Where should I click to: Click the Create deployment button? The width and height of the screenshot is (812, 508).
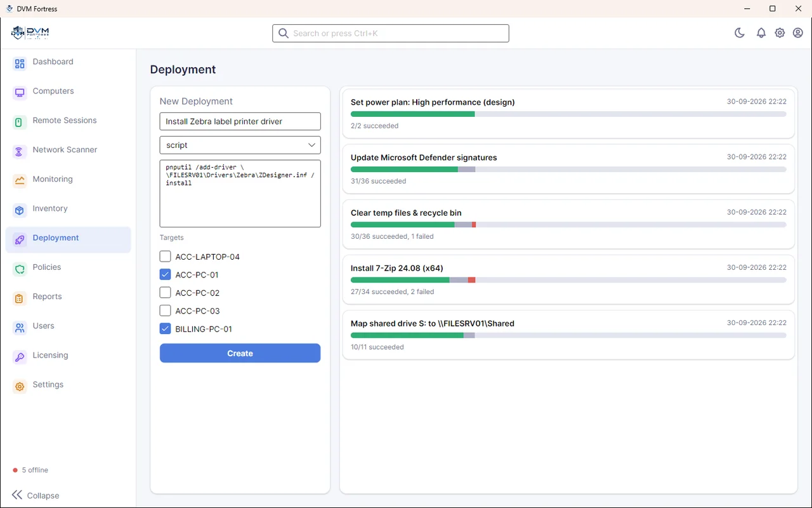[240, 353]
